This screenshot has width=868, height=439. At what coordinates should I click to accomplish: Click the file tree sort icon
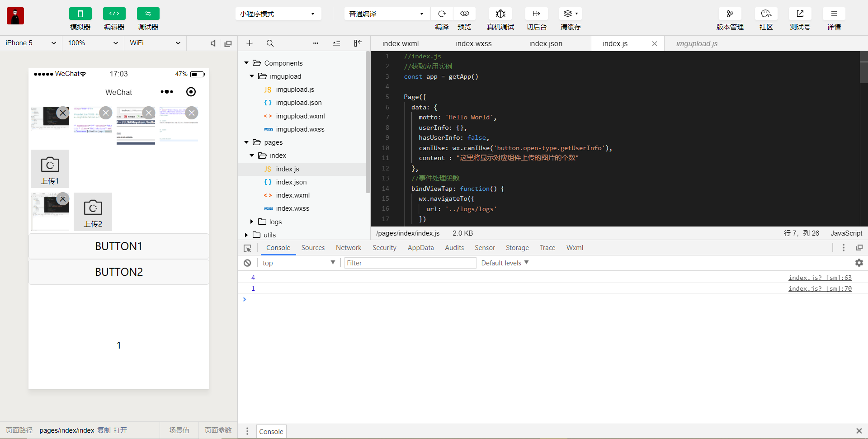pyautogui.click(x=336, y=43)
